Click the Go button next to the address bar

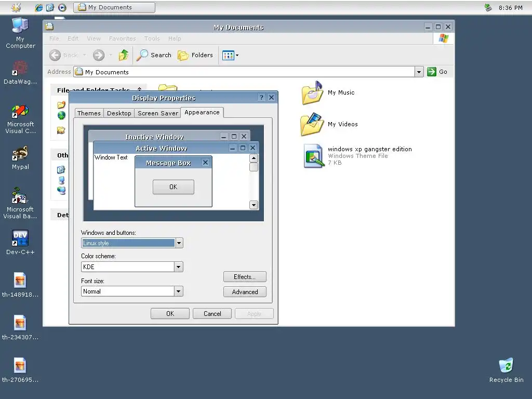[437, 72]
